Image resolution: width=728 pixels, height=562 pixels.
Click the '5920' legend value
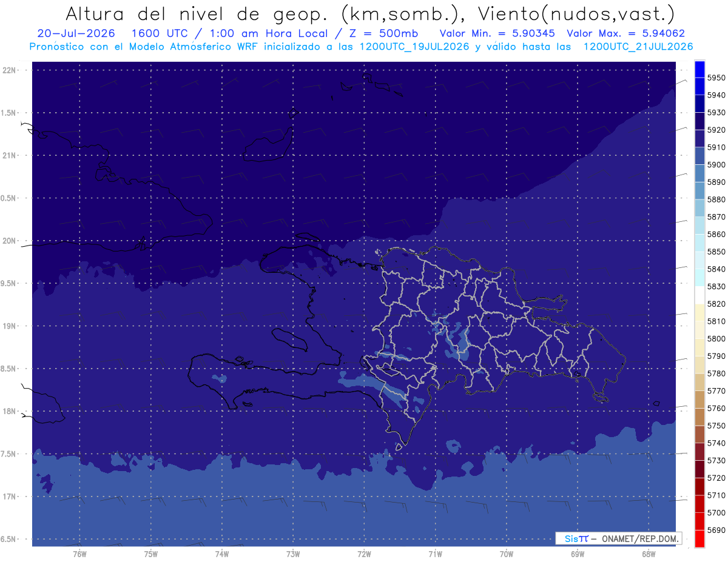pyautogui.click(x=716, y=130)
